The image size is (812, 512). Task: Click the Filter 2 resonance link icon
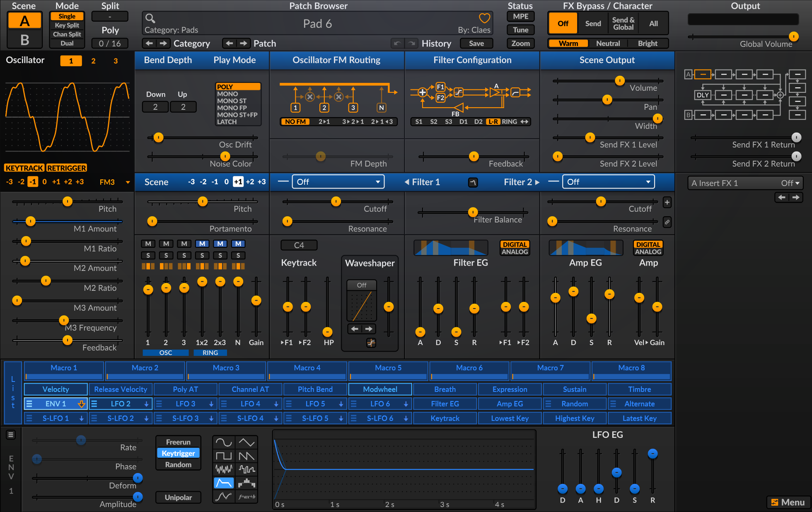(x=667, y=222)
